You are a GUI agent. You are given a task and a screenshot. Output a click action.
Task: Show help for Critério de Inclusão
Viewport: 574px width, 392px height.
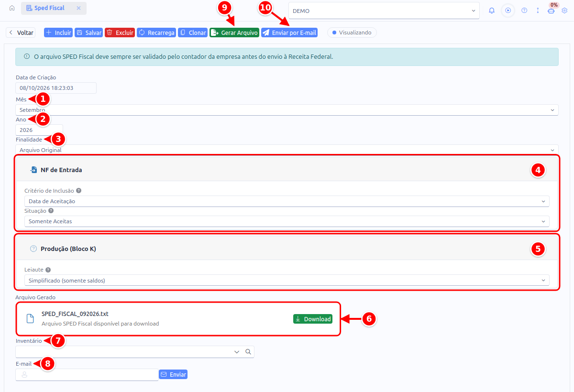tap(78, 190)
